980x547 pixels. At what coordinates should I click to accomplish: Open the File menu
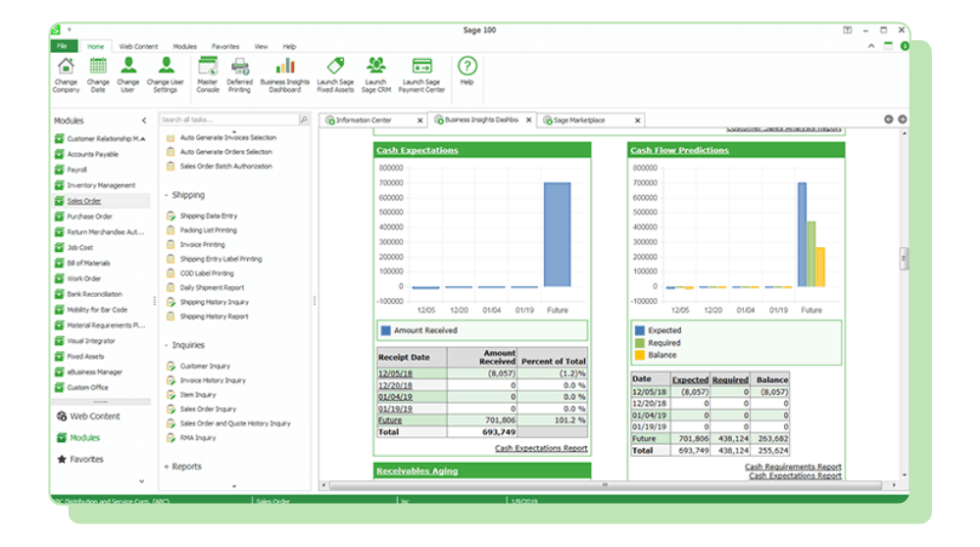pos(63,46)
